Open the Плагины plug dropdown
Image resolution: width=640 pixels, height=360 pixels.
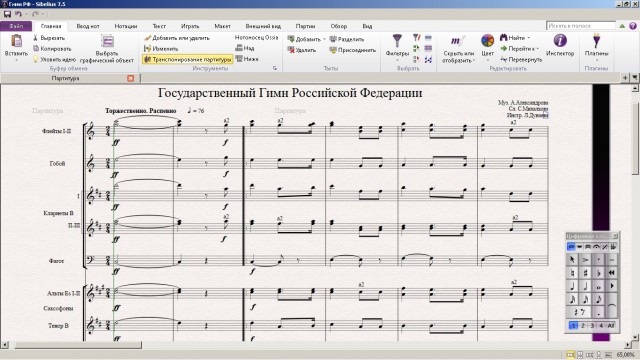(x=596, y=47)
